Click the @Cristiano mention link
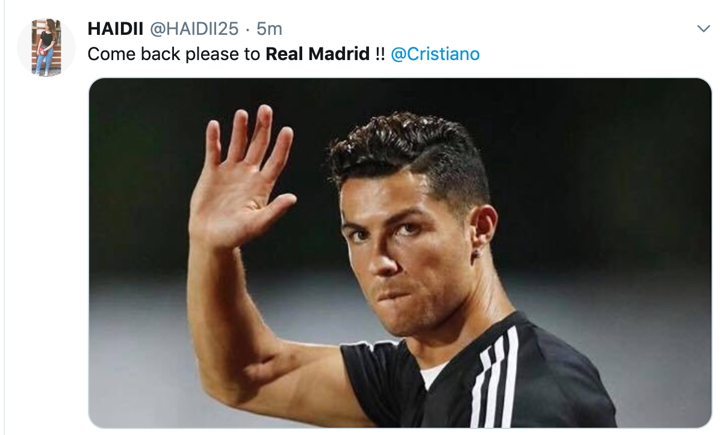The height and width of the screenshot is (435, 720). coord(435,54)
